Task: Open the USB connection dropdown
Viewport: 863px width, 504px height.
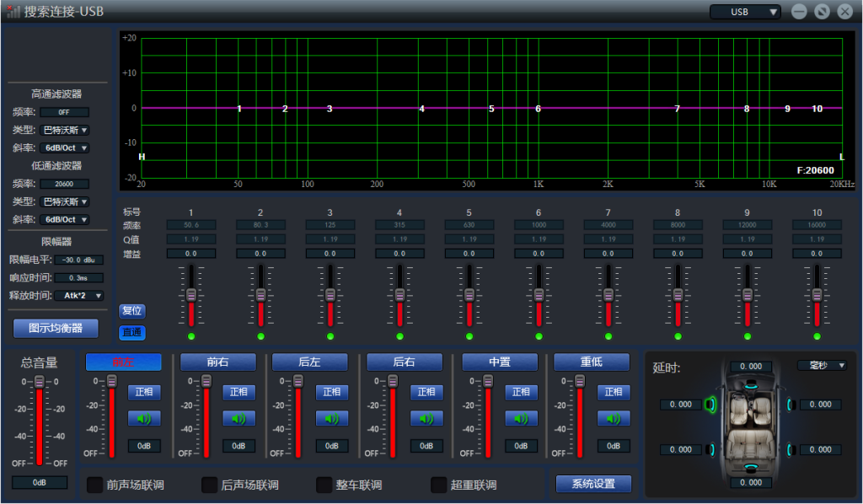Action: click(x=745, y=12)
